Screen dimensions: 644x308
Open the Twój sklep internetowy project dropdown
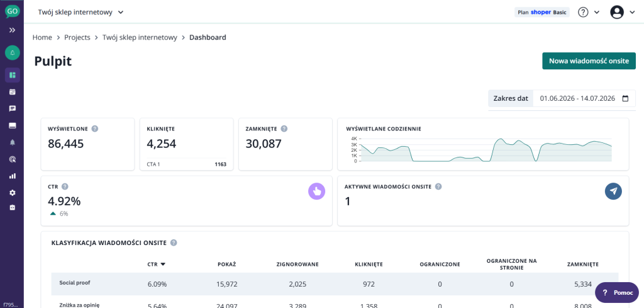click(x=80, y=12)
